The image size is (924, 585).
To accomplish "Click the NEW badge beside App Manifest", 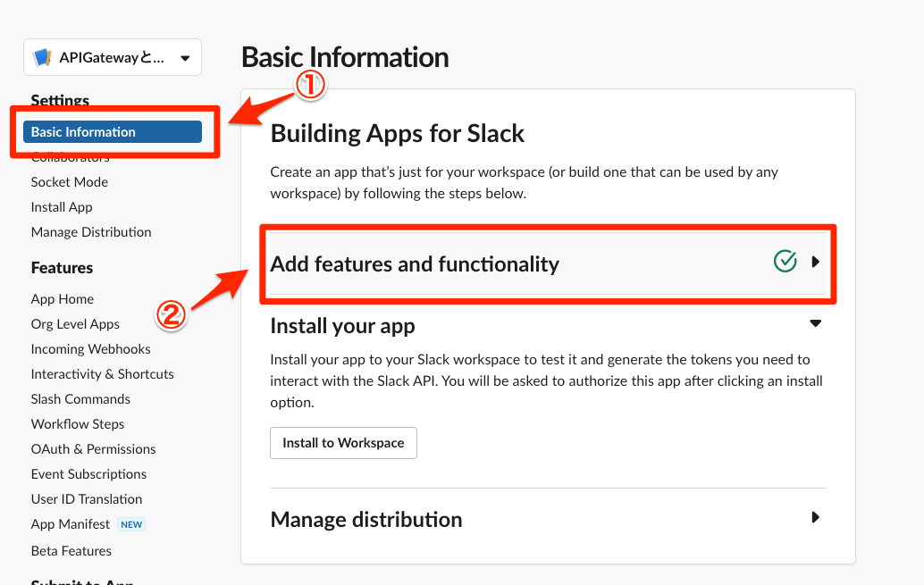I will (x=131, y=525).
